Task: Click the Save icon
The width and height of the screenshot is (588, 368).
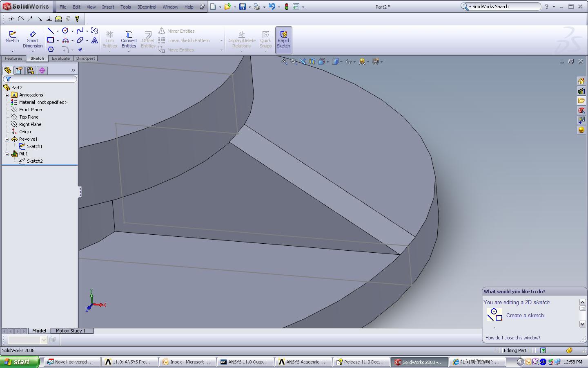Action: coord(243,7)
